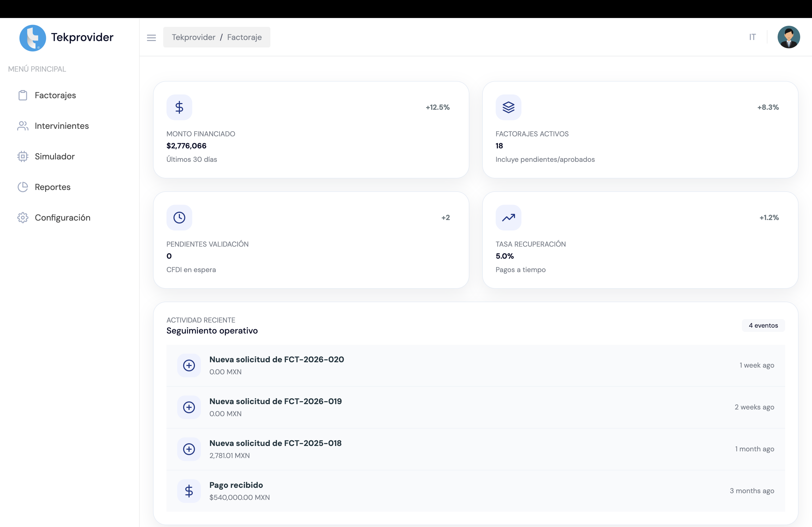Select the Factoraje breadcrumb item
812x527 pixels.
(x=244, y=37)
